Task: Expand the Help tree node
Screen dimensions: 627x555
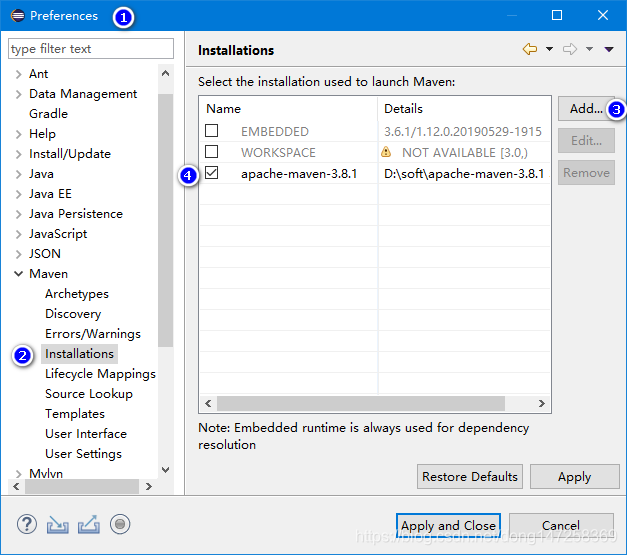Action: click(x=18, y=134)
